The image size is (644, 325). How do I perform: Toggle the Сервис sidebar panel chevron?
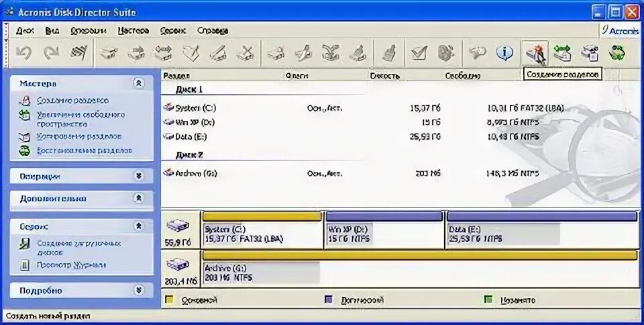tap(139, 226)
